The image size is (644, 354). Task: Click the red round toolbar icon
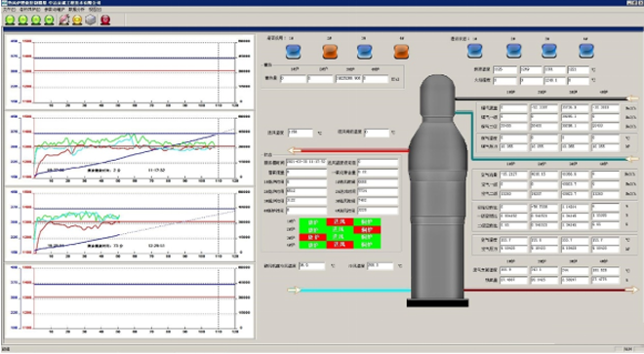coord(105,20)
